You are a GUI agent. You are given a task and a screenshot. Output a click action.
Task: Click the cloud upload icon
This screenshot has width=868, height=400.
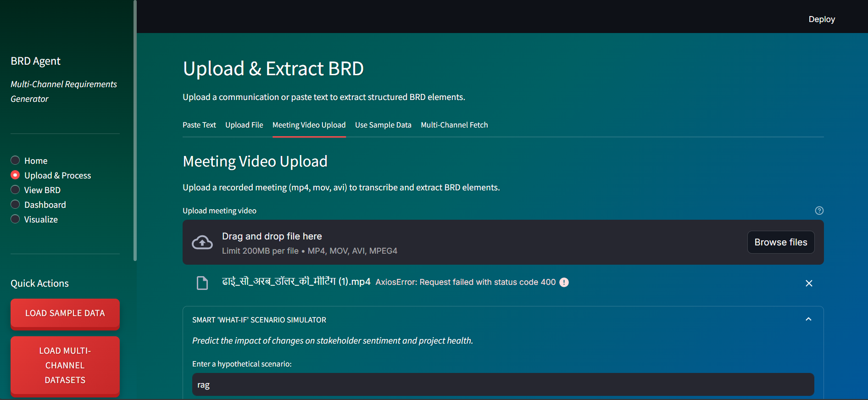[202, 242]
